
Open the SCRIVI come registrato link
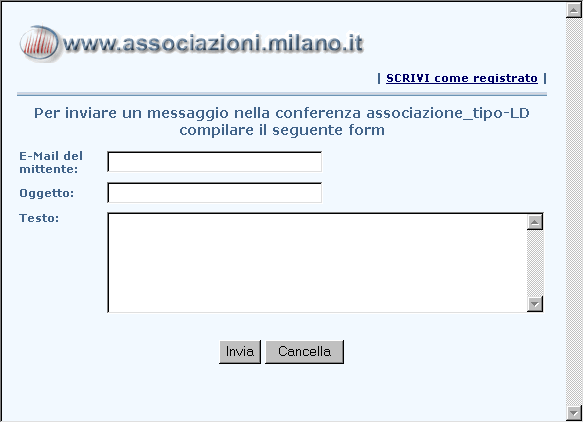(462, 78)
